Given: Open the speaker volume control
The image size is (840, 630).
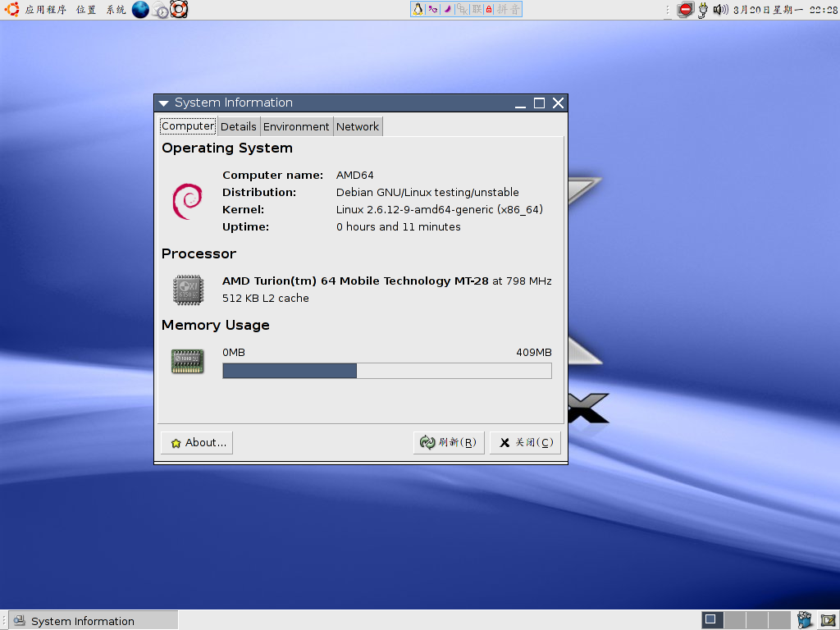Looking at the screenshot, I should point(720,10).
